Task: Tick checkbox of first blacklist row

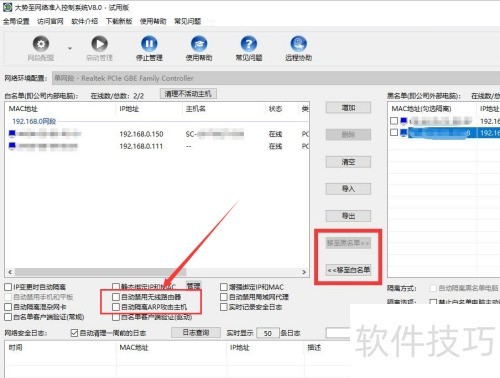Action: click(x=394, y=121)
